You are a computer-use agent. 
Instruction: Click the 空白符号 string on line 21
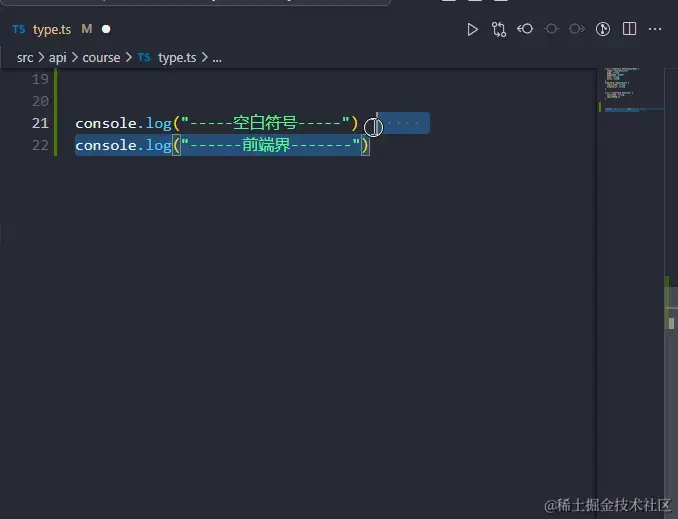click(265, 123)
